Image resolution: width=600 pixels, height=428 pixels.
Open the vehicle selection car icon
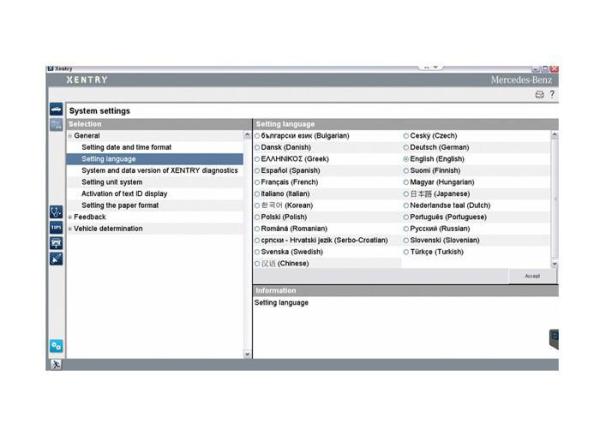(x=56, y=110)
